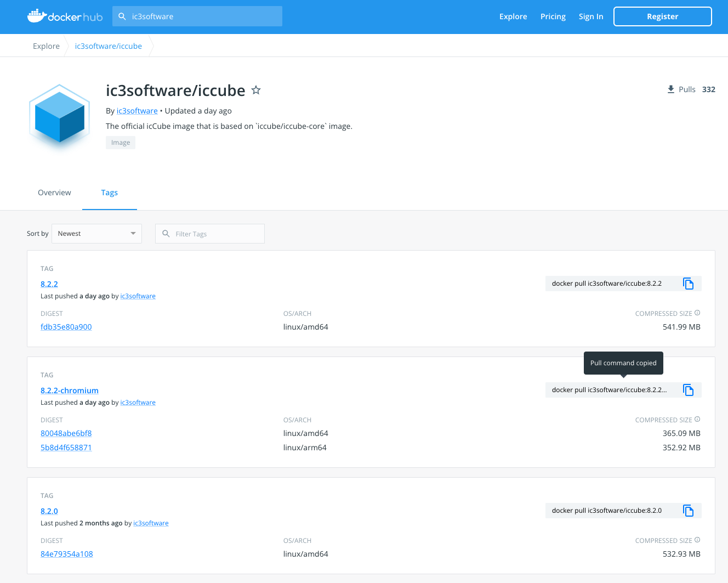This screenshot has width=728, height=583.
Task: Copy the pull command for 8.2.2
Action: point(688,284)
